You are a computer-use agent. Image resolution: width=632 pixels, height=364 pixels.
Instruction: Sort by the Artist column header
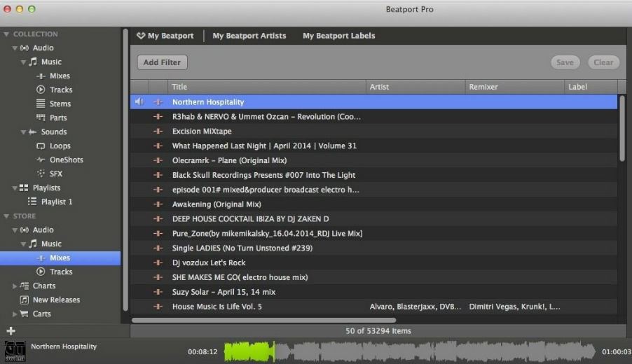point(415,87)
